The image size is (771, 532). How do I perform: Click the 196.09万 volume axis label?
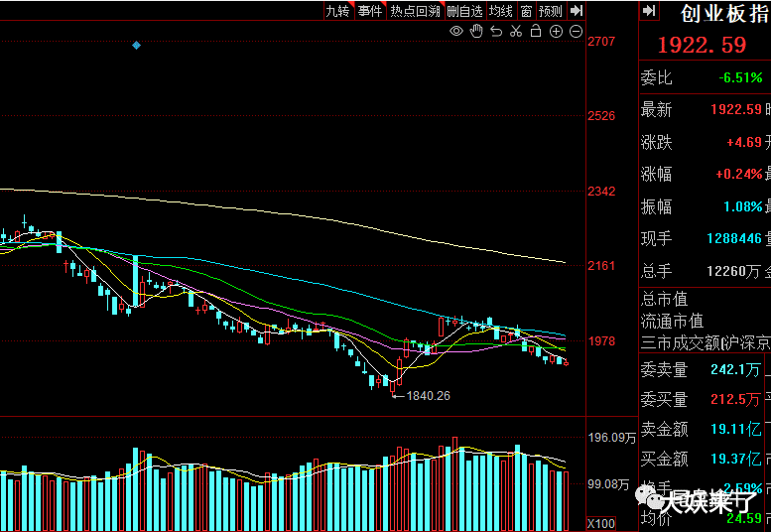click(611, 438)
